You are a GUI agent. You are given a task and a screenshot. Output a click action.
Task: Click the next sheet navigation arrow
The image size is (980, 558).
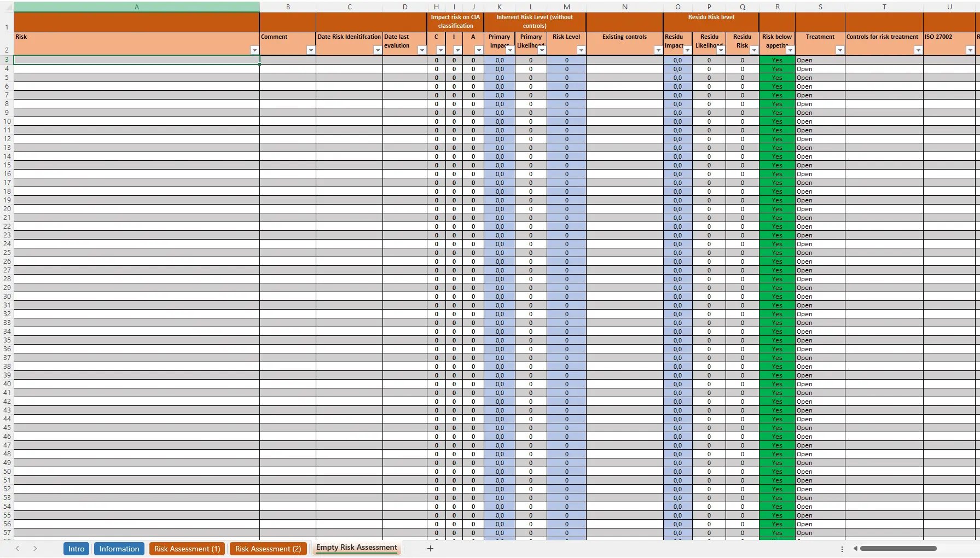(35, 548)
